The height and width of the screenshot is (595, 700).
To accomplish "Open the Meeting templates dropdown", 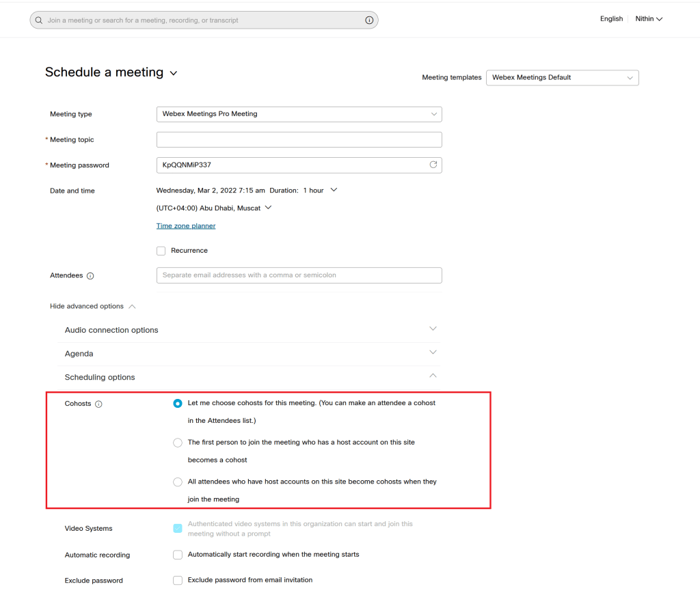I will pyautogui.click(x=562, y=78).
